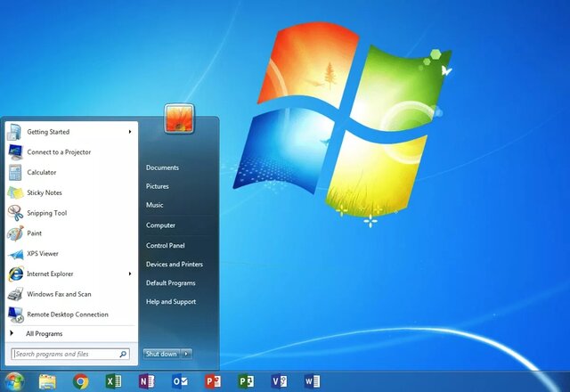Open Computer from the Start menu
This screenshot has width=570, height=392.
pyautogui.click(x=160, y=225)
